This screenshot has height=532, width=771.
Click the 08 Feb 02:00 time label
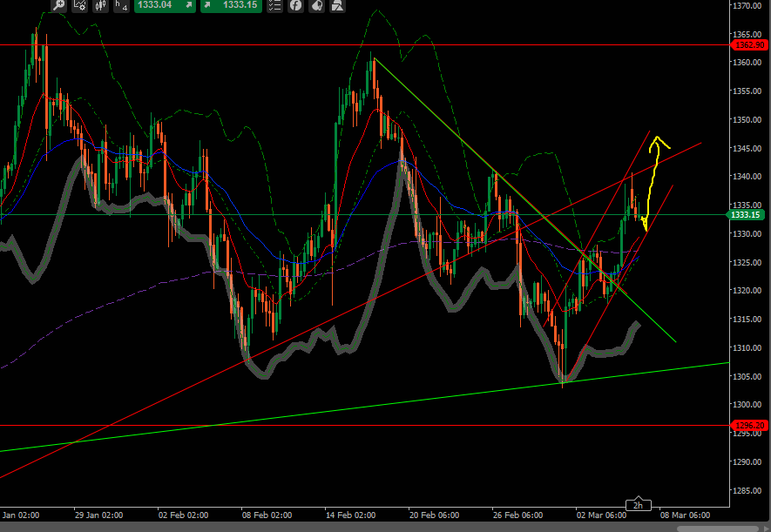click(x=267, y=515)
